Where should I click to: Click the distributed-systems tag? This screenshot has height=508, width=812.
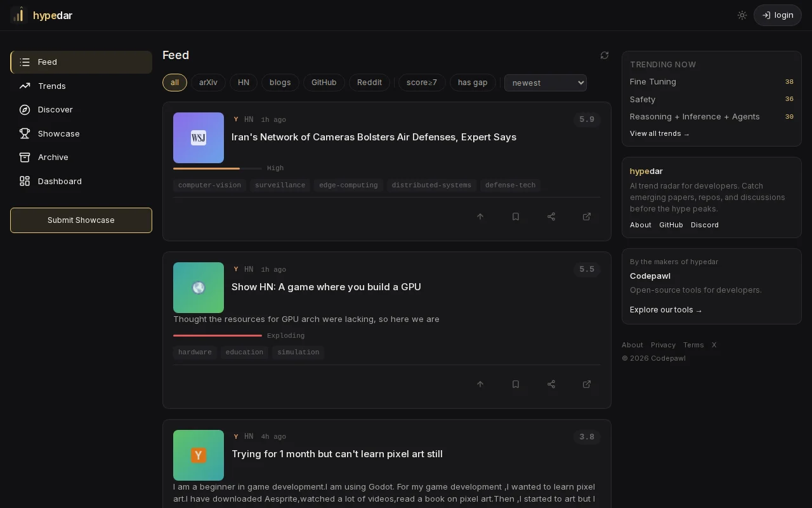(x=431, y=185)
